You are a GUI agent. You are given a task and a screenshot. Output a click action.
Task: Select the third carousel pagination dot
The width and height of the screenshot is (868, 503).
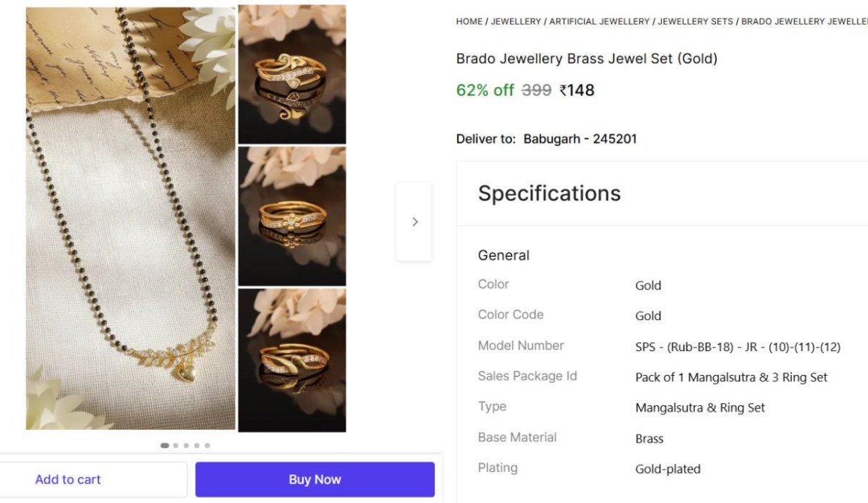click(x=186, y=446)
